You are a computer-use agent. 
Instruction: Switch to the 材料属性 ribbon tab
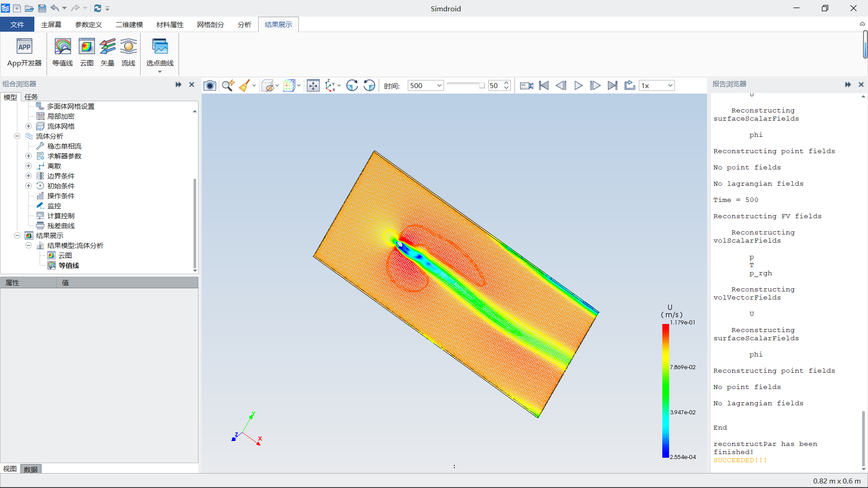click(x=170, y=24)
